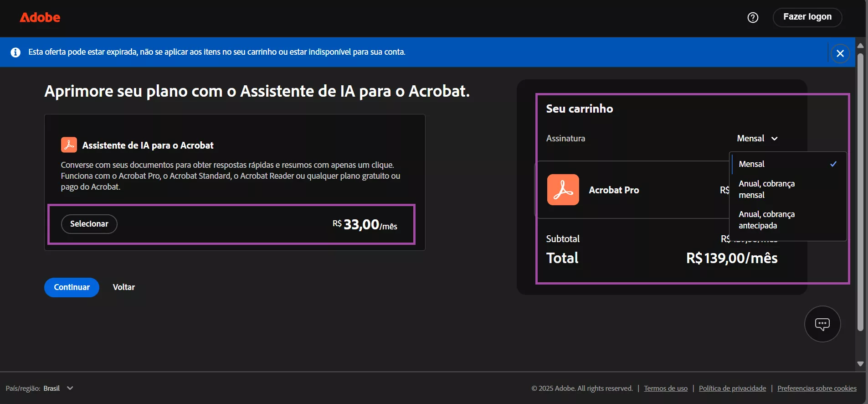Click the R$ 33,00/mês price text
Image resolution: width=868 pixels, height=404 pixels.
point(365,224)
